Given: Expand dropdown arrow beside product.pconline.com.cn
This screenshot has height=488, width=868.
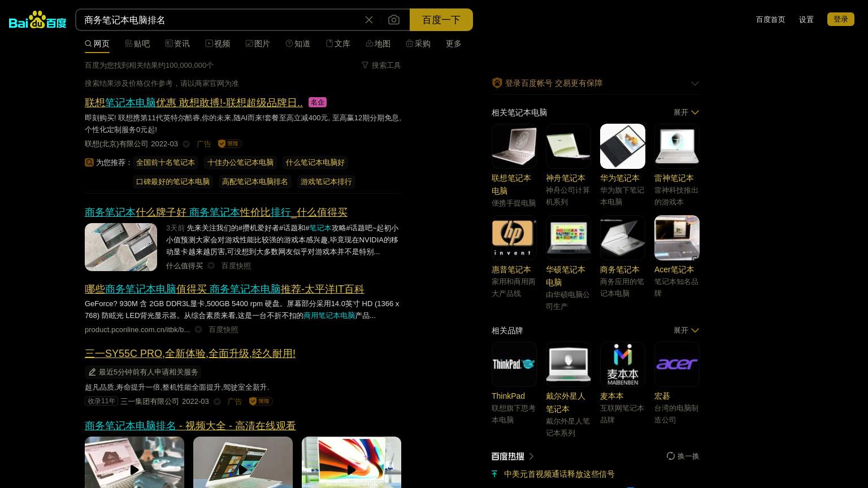Looking at the screenshot, I should point(198,330).
